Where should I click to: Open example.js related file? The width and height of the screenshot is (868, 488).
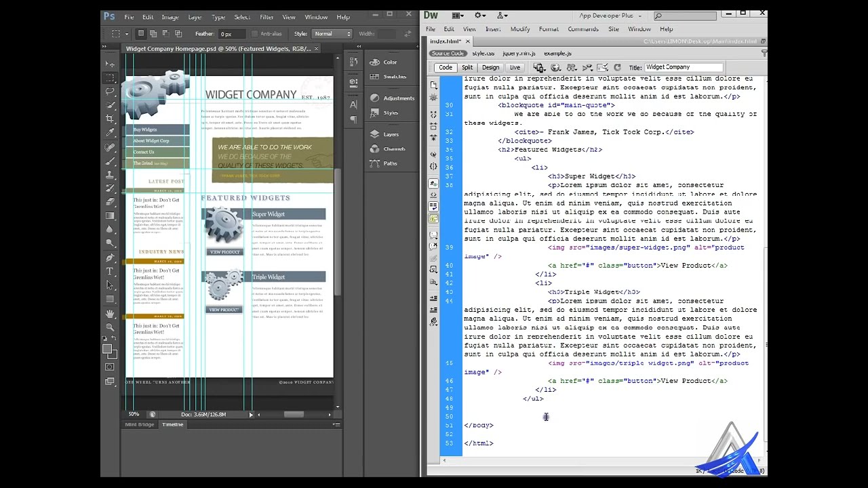click(557, 54)
